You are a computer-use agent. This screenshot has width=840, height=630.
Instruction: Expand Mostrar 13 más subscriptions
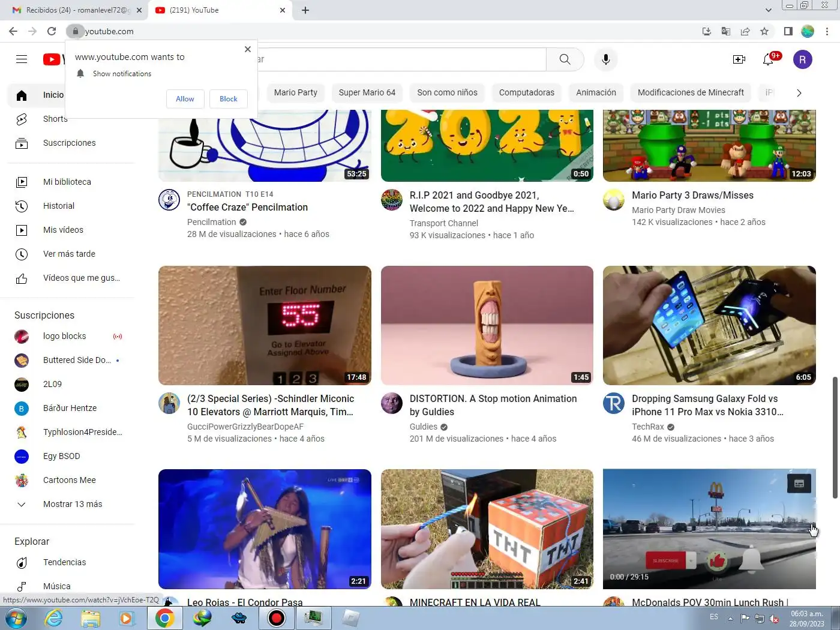pyautogui.click(x=71, y=504)
